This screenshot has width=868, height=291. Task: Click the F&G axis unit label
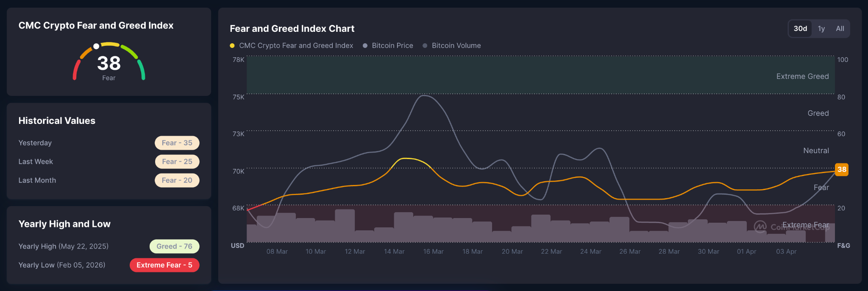tap(843, 246)
